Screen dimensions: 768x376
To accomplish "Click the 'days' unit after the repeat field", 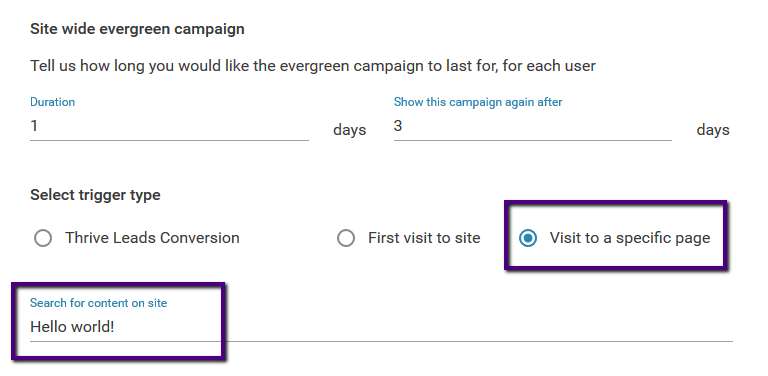I will pos(713,130).
